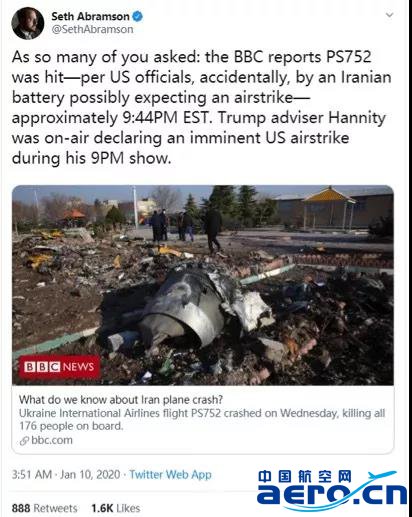Click the blue verified badge icon
The image size is (412, 517).
pyautogui.click(x=137, y=16)
